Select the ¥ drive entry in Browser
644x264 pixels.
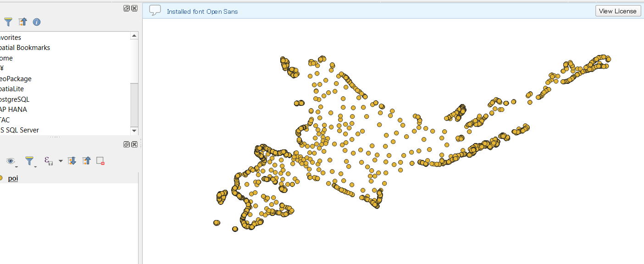coord(2,68)
